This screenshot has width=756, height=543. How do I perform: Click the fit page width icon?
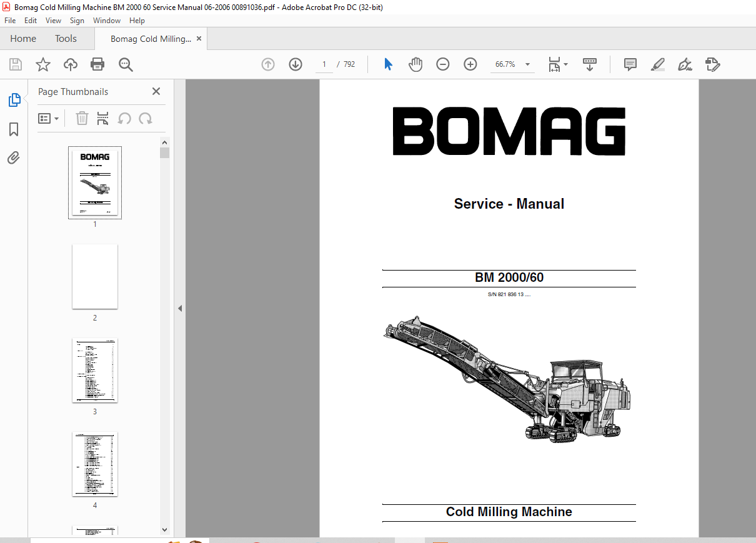pos(554,64)
